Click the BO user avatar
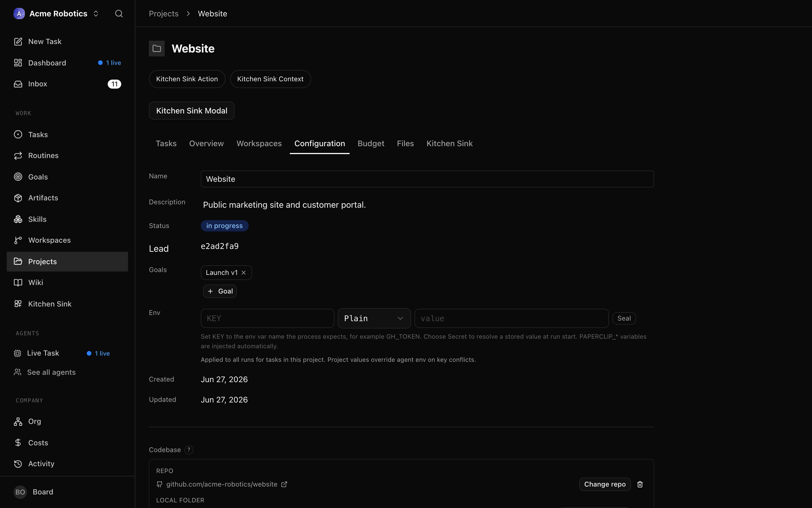Screen dimensions: 812x508 20,492
